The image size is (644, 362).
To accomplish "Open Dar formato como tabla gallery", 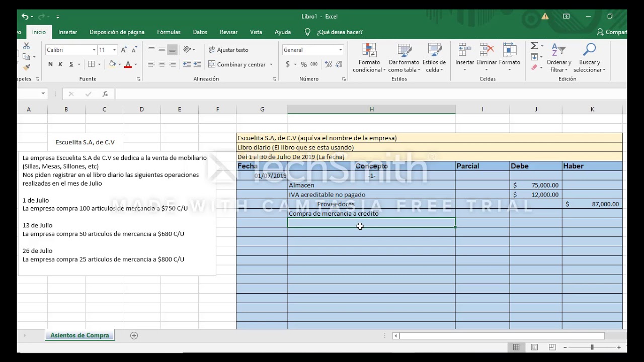I will tap(404, 58).
